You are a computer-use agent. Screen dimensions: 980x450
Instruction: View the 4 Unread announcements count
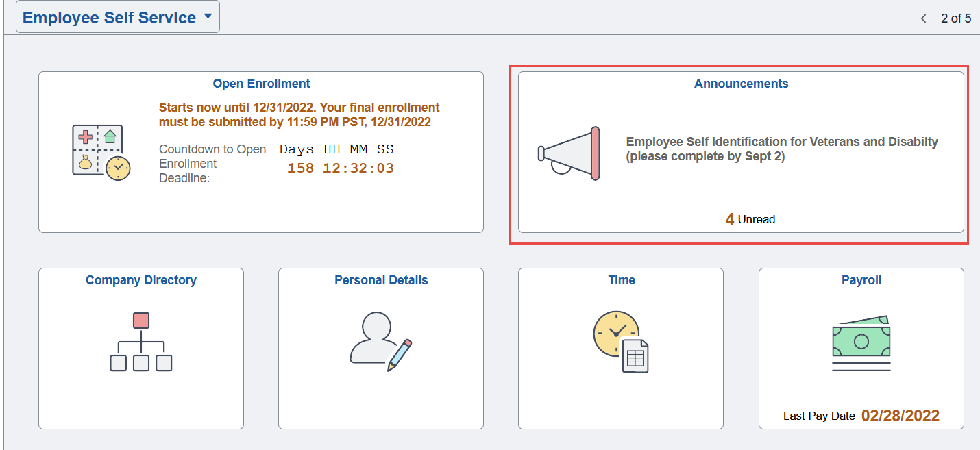click(x=750, y=219)
